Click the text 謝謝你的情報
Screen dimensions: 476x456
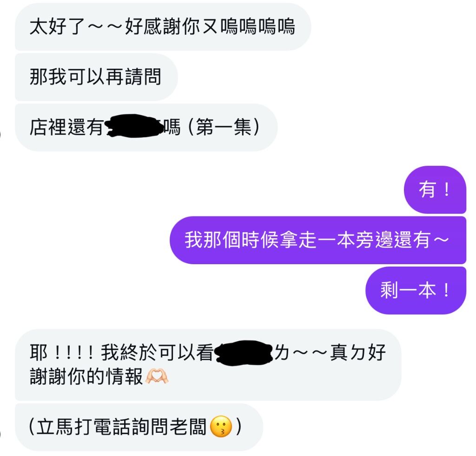[x=86, y=377]
